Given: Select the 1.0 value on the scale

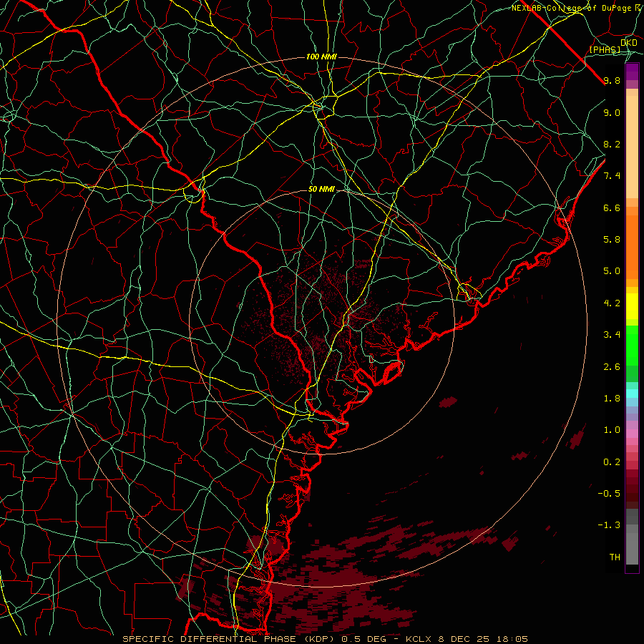Looking at the screenshot, I should (x=612, y=430).
